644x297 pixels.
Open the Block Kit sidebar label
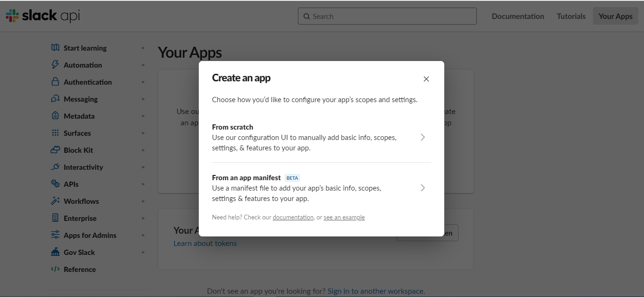point(78,150)
